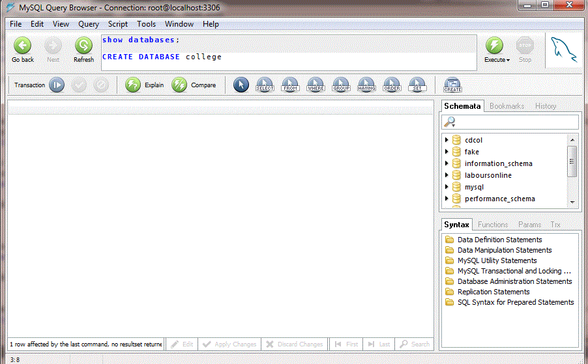This screenshot has height=364, width=588.
Task: Click the CREATE table tool icon
Action: (x=452, y=85)
